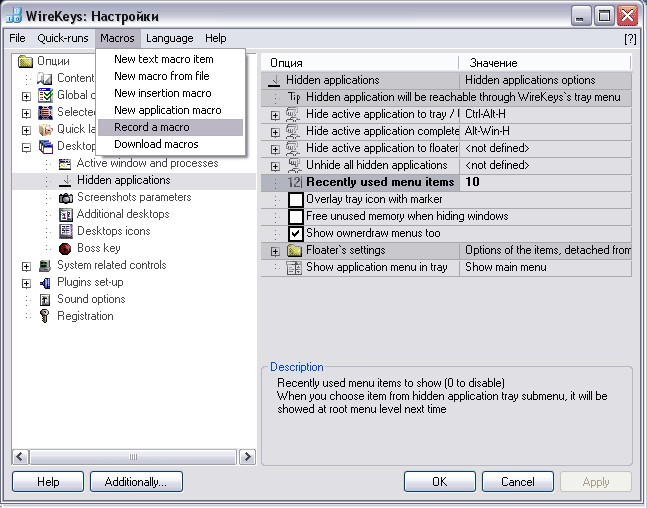
Task: Click the Help button at bottom left
Action: 48,482
